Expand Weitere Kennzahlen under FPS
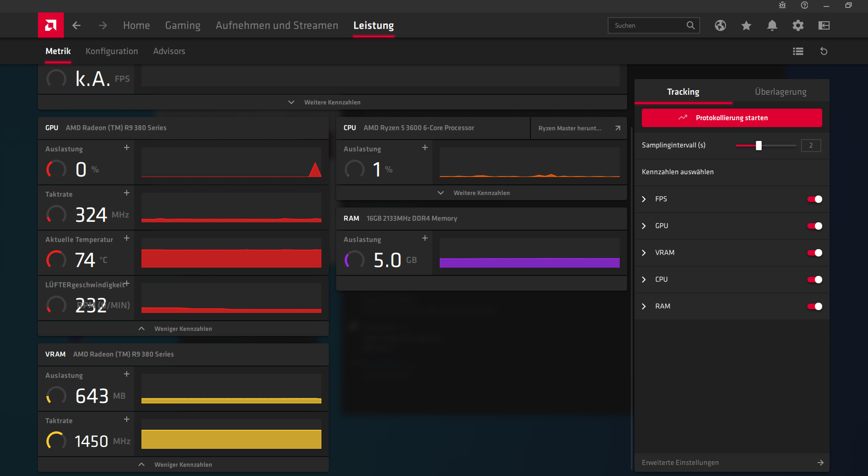Viewport: 868px width, 476px height. (332, 102)
